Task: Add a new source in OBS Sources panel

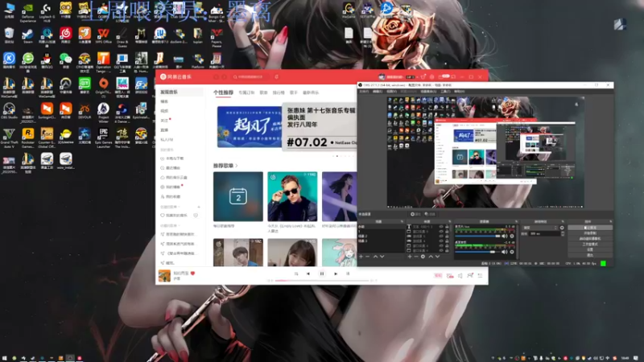Action: pos(410,257)
